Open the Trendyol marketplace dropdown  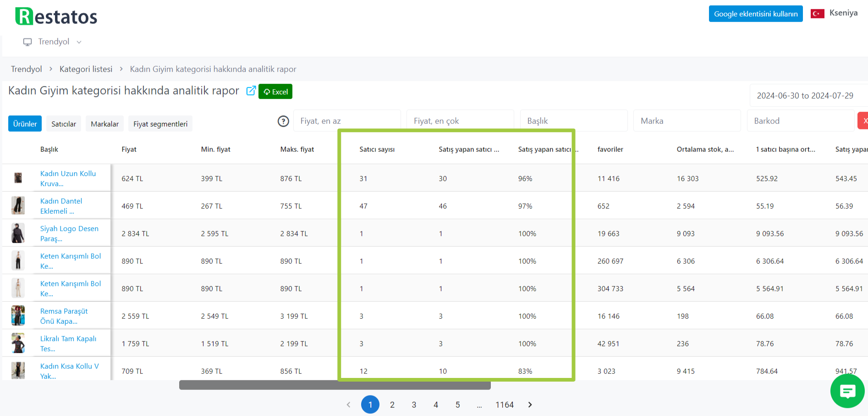coord(53,42)
